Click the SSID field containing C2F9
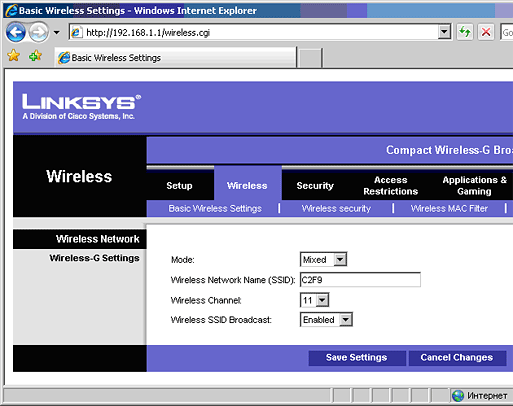Viewport: 513px width, 406px height. 360,280
